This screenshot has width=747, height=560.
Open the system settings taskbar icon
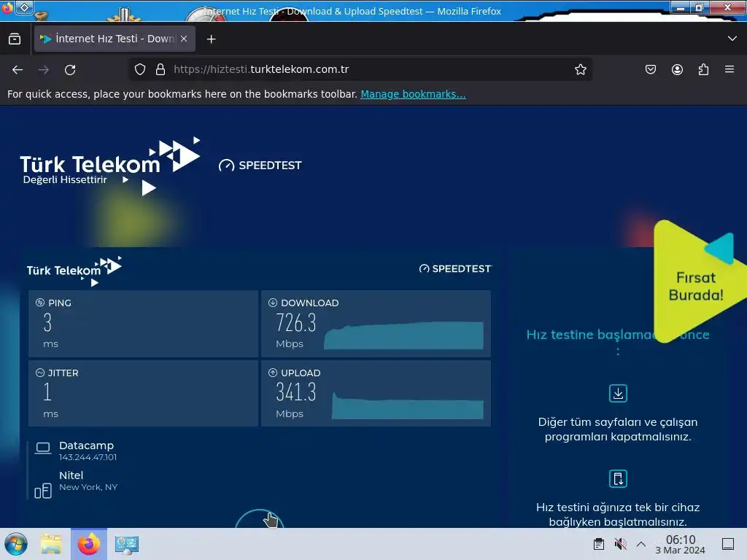pyautogui.click(x=126, y=544)
